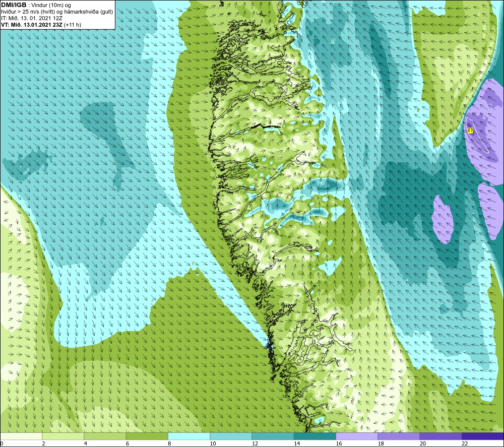The height and width of the screenshot is (447, 504).
Task: Pick the teal 12–14 m/s swatch
Action: point(273,436)
